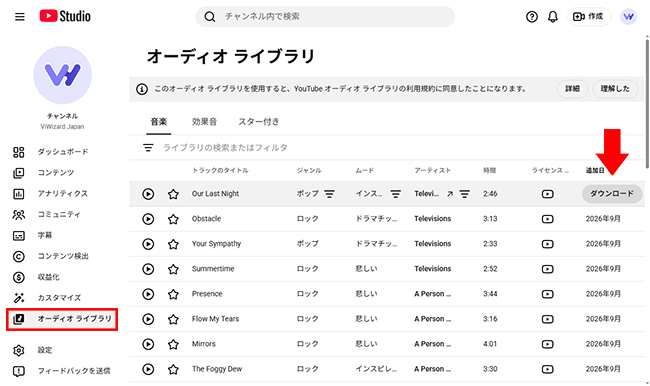Viewport: 650px width, 386px height.
Task: Click the 3:44 duration on Presence row
Action: (x=490, y=294)
